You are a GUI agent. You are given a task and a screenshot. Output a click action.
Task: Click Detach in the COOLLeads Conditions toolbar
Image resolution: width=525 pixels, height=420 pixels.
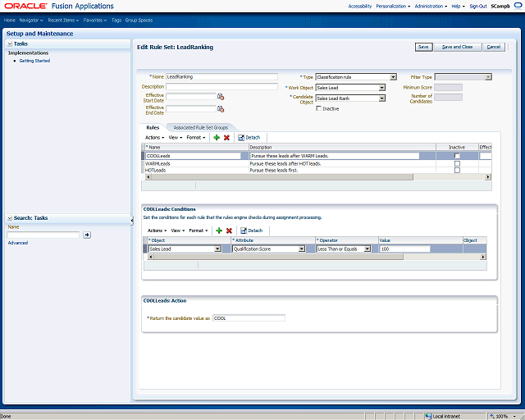point(251,231)
